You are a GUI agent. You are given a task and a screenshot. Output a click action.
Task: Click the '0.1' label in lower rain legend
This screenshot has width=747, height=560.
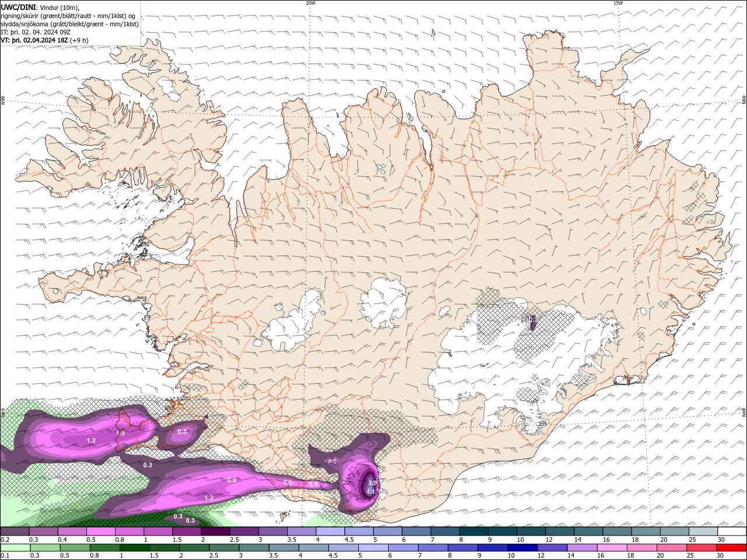point(5,556)
